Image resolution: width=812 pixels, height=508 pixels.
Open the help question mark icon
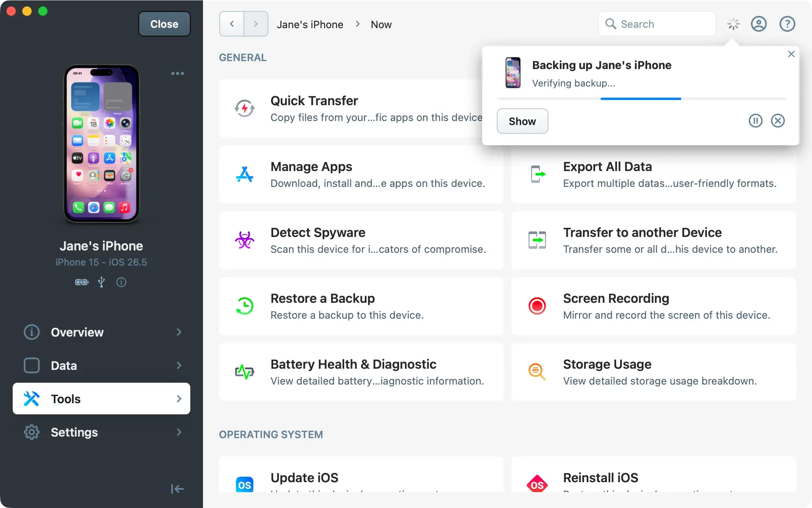coord(787,24)
